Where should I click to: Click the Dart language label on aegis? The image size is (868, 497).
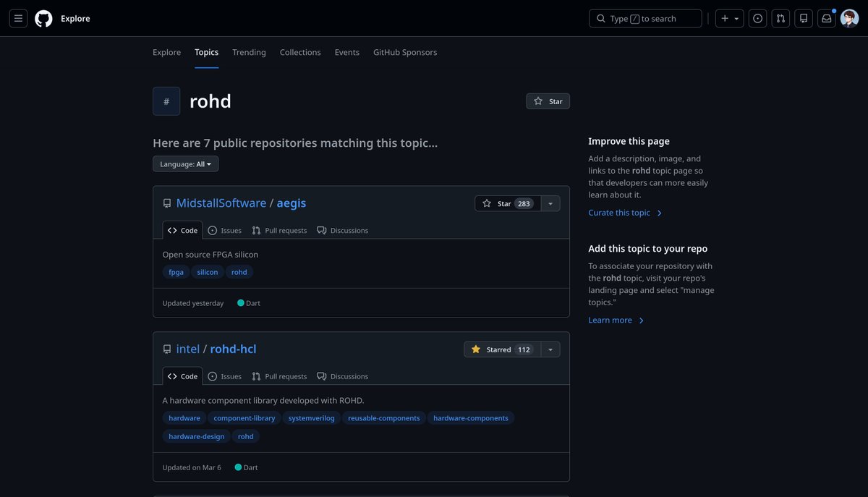249,303
